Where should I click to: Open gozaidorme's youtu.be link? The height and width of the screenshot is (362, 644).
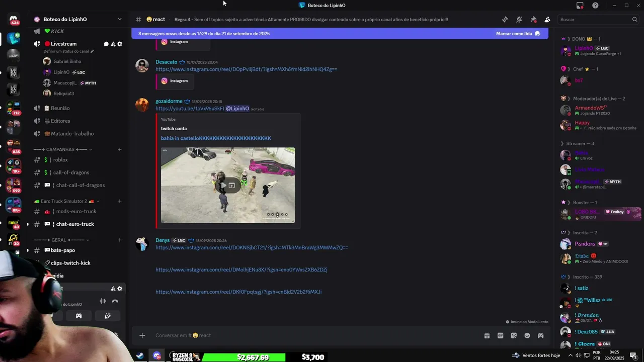click(x=190, y=109)
